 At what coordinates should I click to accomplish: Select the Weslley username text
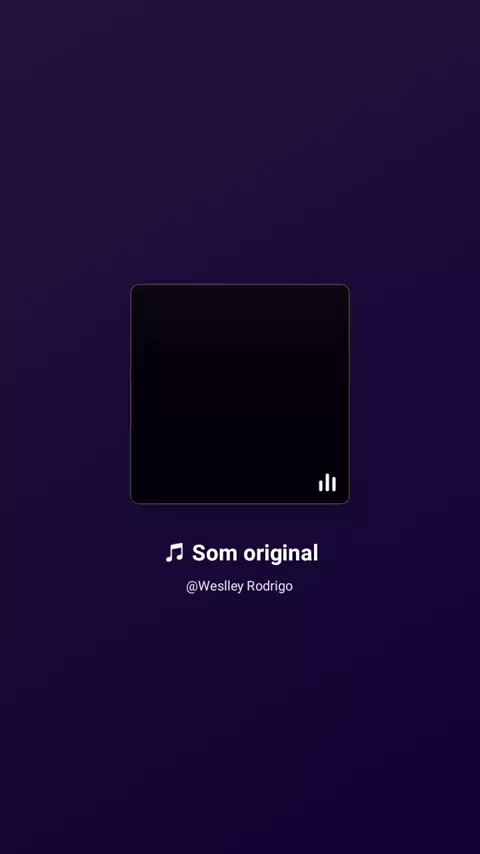(x=220, y=586)
